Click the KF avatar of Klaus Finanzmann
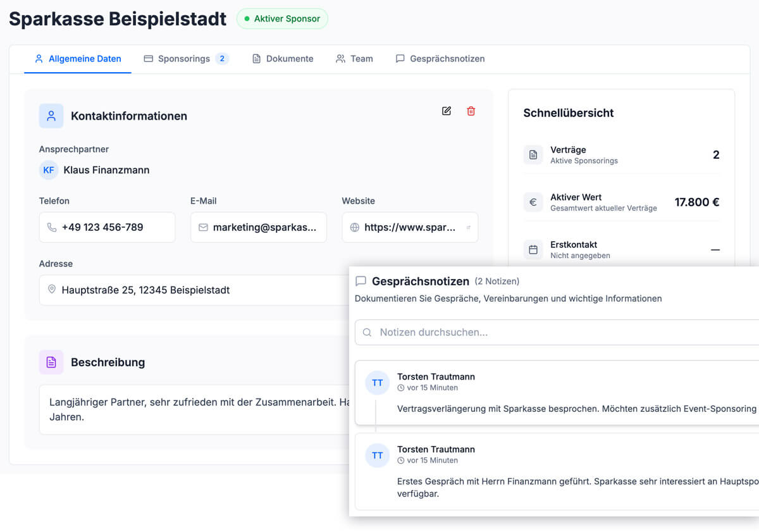Screen dimensions: 759x532 coord(49,170)
